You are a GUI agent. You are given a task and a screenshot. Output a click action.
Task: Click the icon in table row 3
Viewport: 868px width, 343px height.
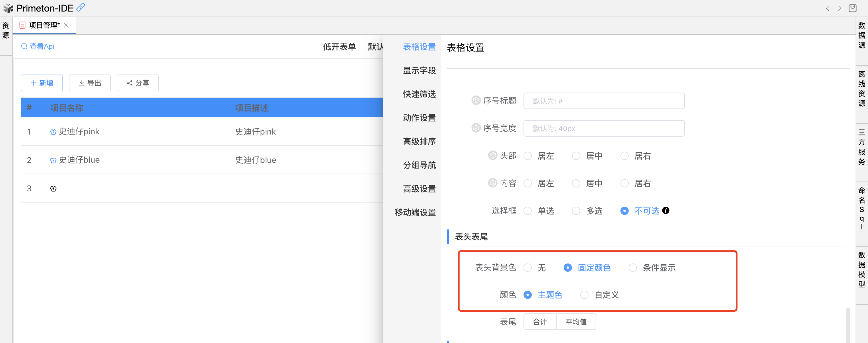(x=53, y=189)
